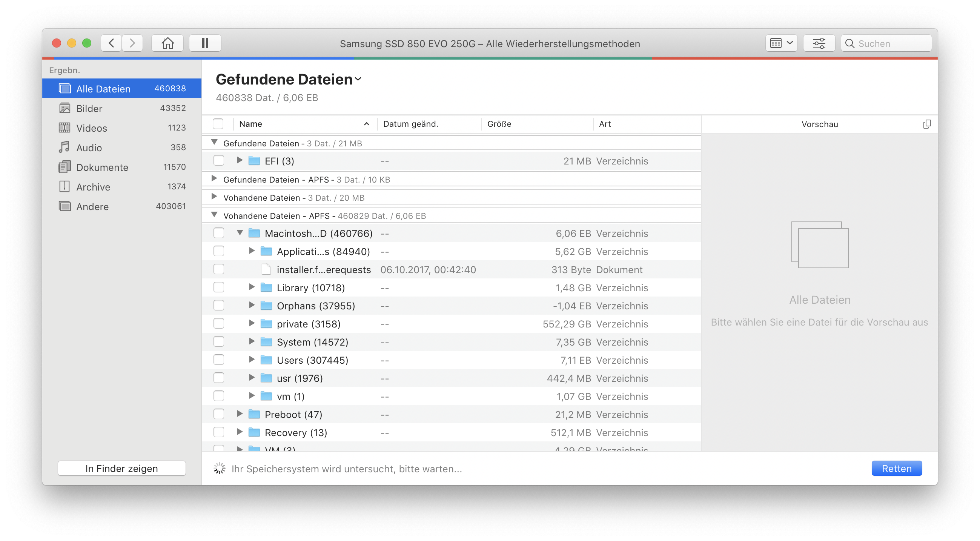The image size is (980, 541).
Task: Click the Preboot (47) folder icon
Action: point(254,414)
